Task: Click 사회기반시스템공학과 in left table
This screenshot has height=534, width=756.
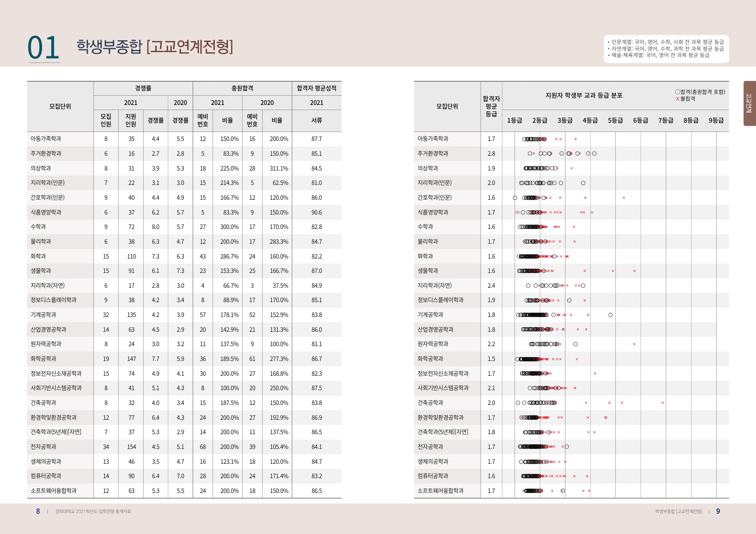Action: coord(56,388)
